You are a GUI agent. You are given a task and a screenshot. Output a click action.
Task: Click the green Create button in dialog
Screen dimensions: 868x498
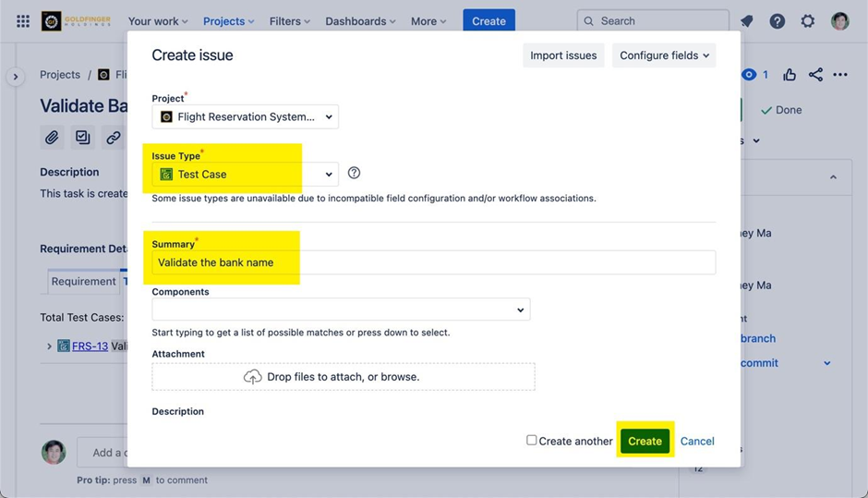645,441
